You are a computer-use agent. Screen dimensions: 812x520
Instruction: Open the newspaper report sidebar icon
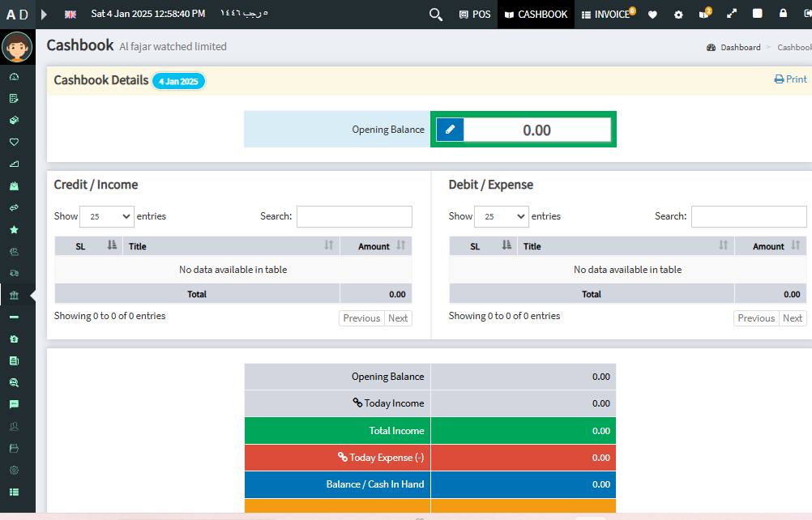(x=14, y=360)
